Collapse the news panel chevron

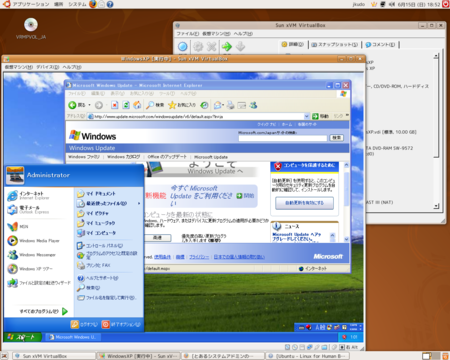[332, 236]
